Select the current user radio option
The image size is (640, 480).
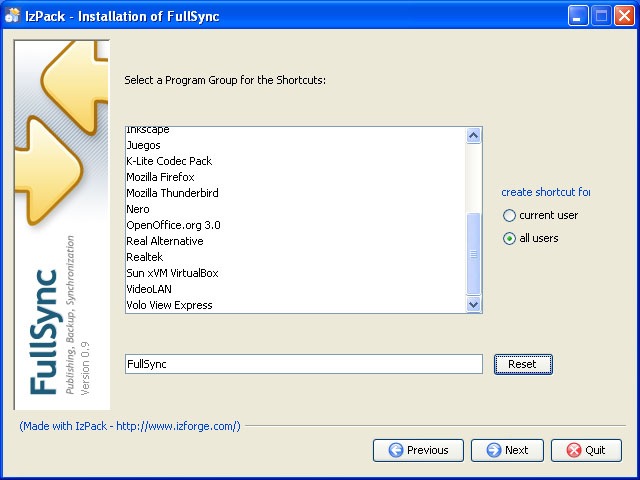pyautogui.click(x=509, y=216)
